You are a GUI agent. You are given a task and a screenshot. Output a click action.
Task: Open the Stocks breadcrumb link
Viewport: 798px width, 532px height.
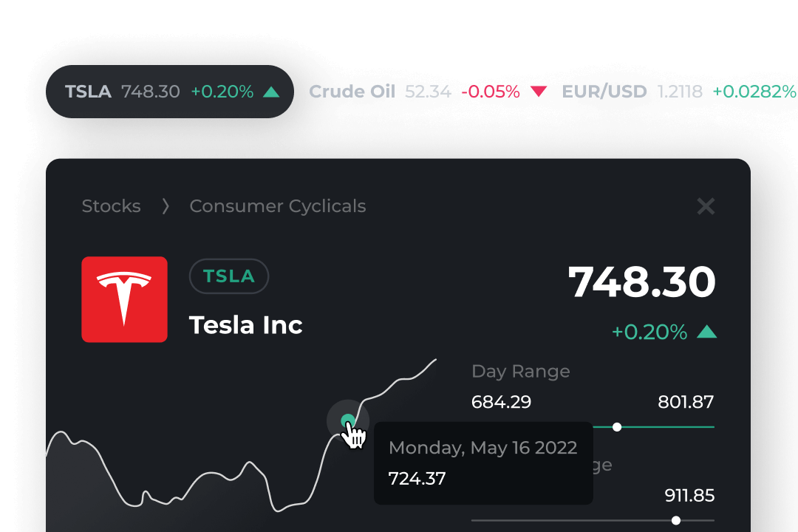click(x=111, y=206)
